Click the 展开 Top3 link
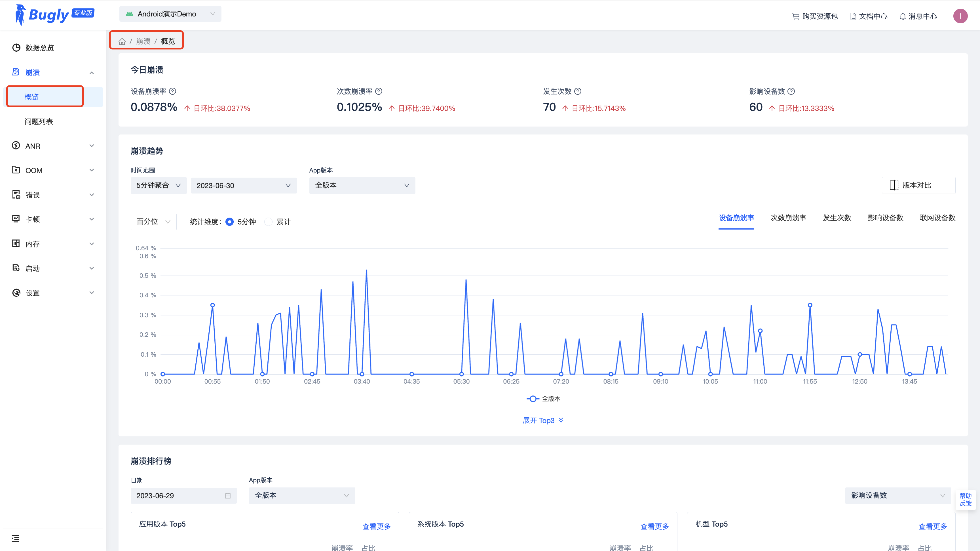The width and height of the screenshot is (980, 551). (x=543, y=420)
